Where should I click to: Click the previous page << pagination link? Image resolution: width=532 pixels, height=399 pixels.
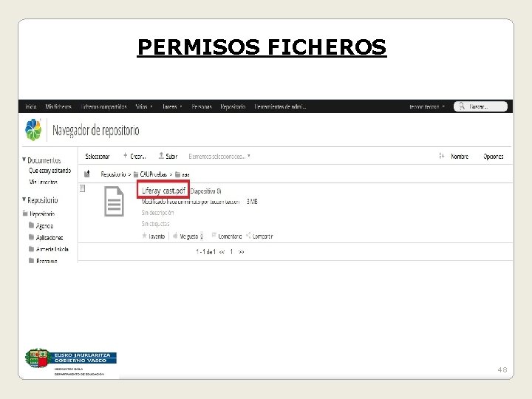pos(222,252)
